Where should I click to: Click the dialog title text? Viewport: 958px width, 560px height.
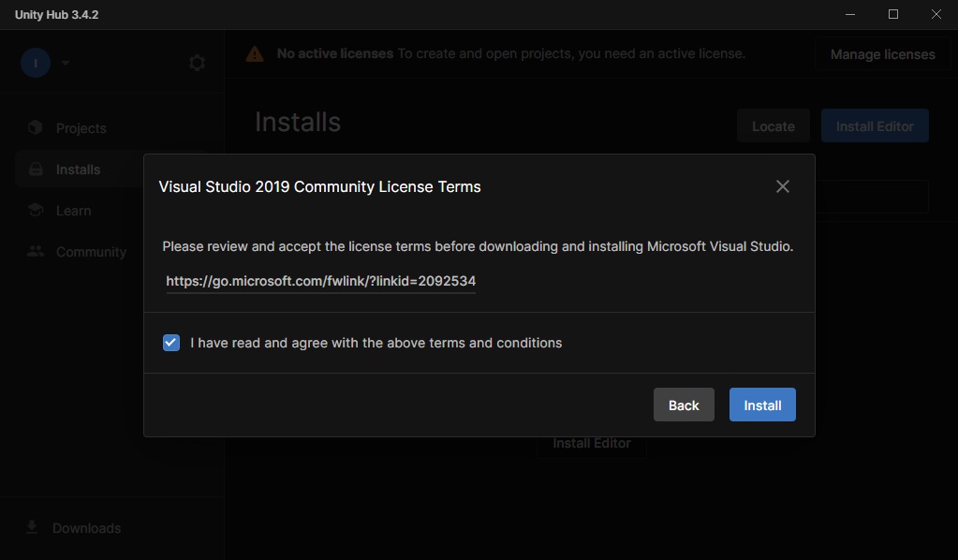tap(319, 187)
